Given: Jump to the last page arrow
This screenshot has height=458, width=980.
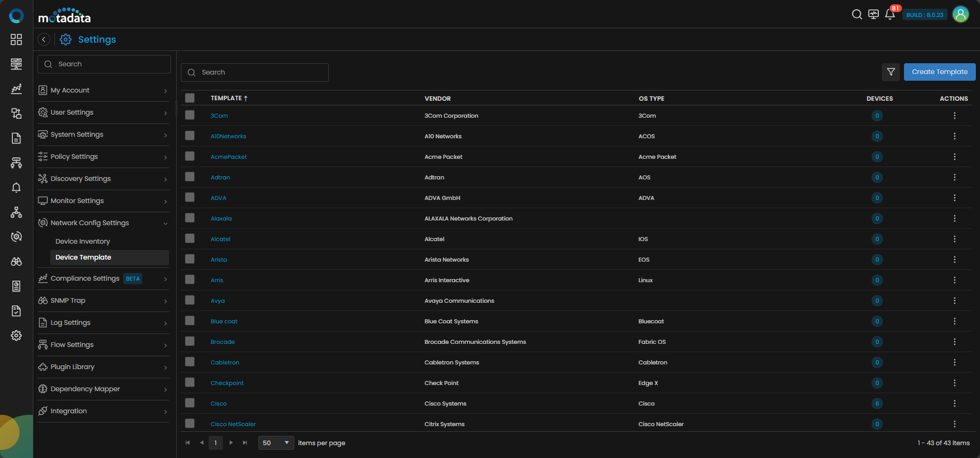Looking at the screenshot, I should [x=246, y=443].
